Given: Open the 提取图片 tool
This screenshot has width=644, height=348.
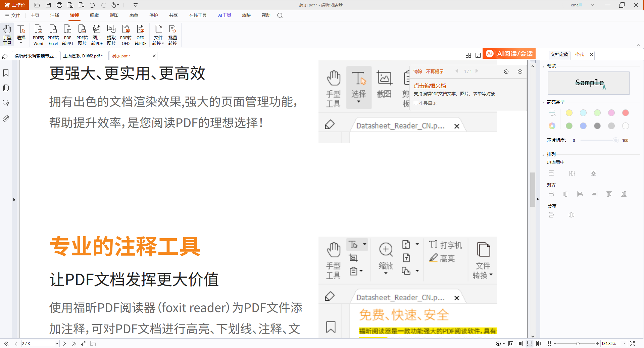Looking at the screenshot, I should [111, 35].
